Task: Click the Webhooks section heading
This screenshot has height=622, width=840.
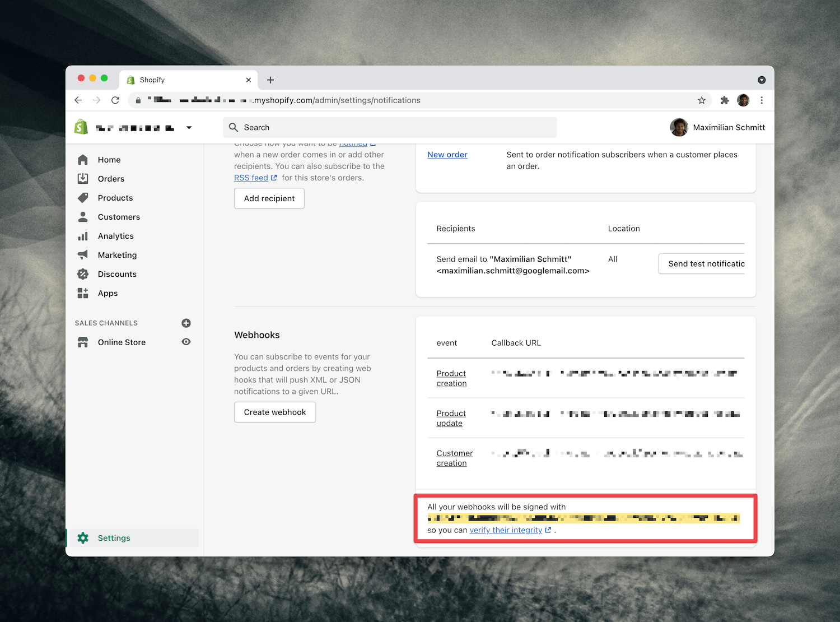Action: point(257,335)
